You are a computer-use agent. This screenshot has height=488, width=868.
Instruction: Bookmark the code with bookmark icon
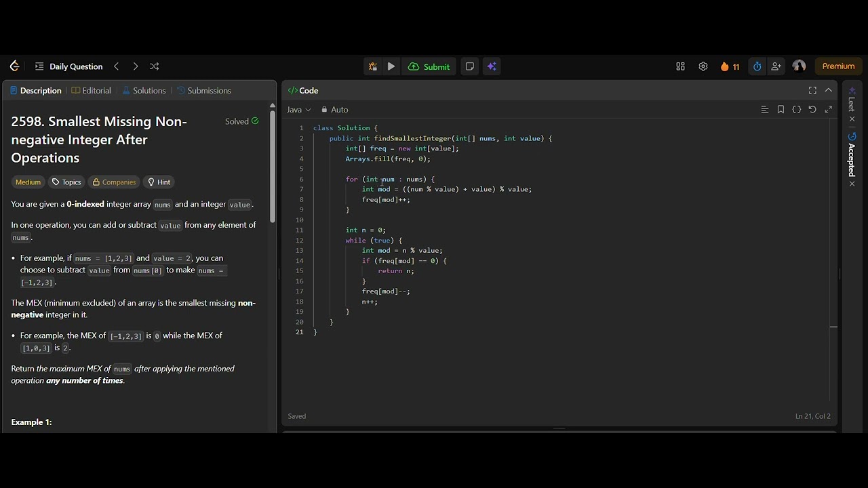[781, 110]
